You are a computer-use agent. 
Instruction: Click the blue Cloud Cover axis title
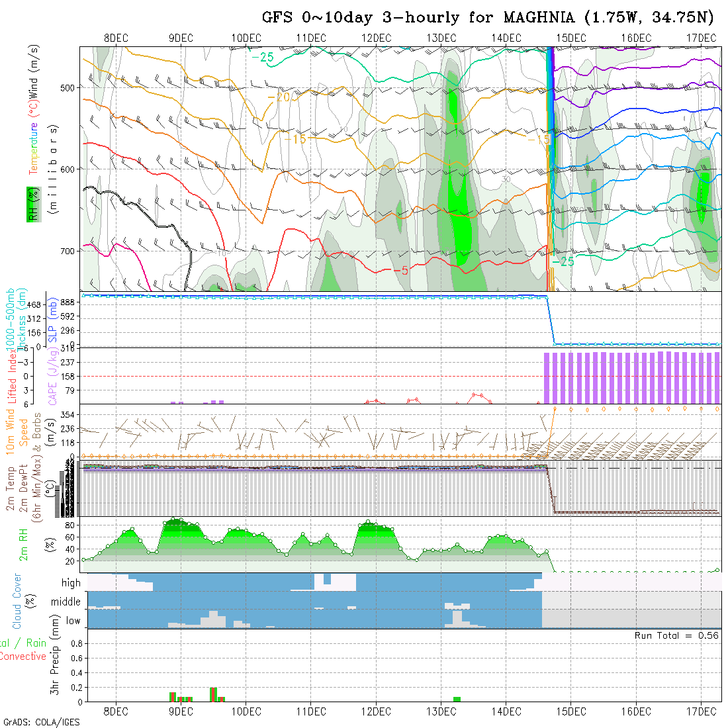[x=17, y=601]
